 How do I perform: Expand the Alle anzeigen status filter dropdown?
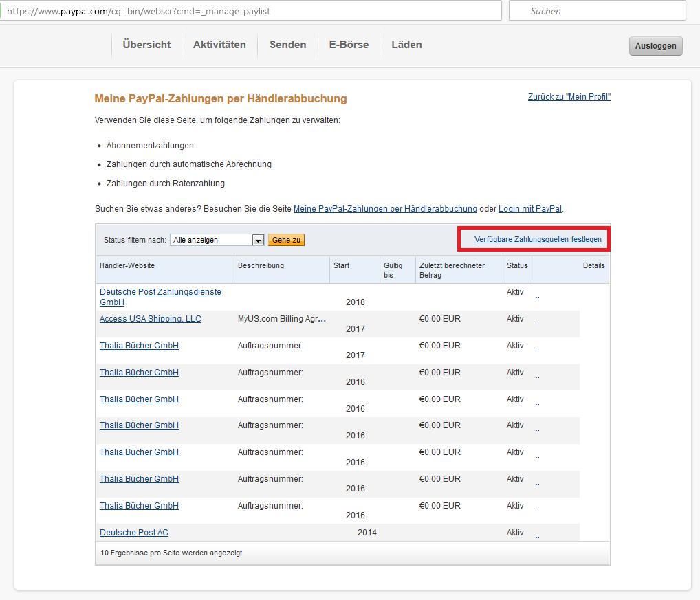pyautogui.click(x=217, y=240)
